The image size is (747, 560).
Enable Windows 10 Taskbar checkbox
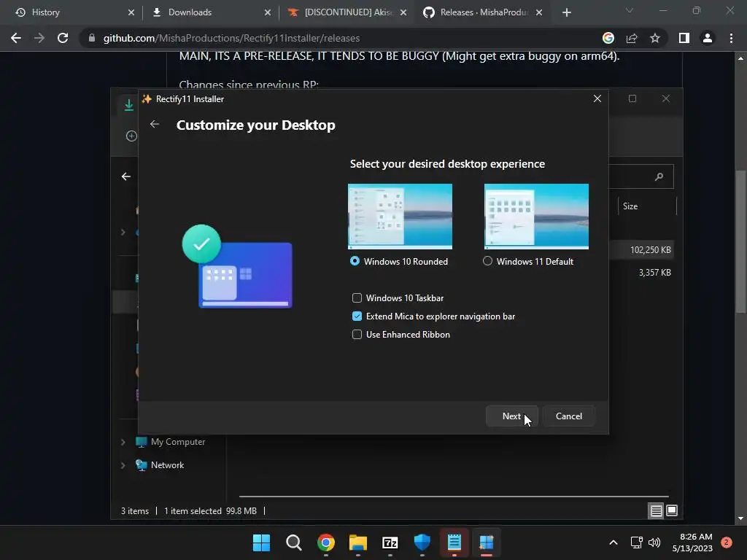[x=357, y=298]
